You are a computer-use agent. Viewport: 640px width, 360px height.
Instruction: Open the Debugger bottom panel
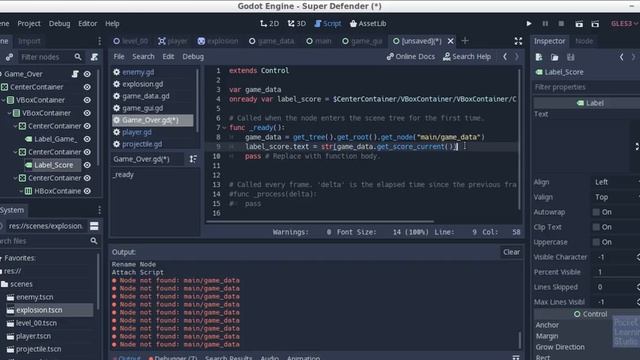(x=172, y=357)
